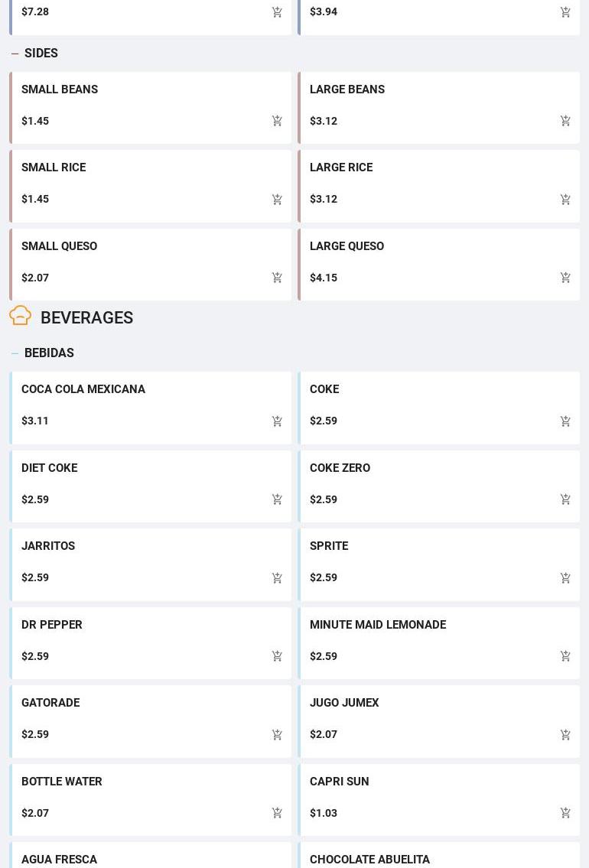Add Large Queso to cart
589x868 pixels.
pos(565,278)
